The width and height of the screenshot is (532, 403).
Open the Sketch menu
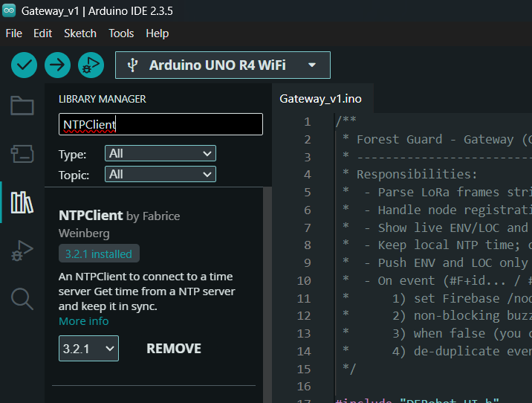pyautogui.click(x=80, y=33)
